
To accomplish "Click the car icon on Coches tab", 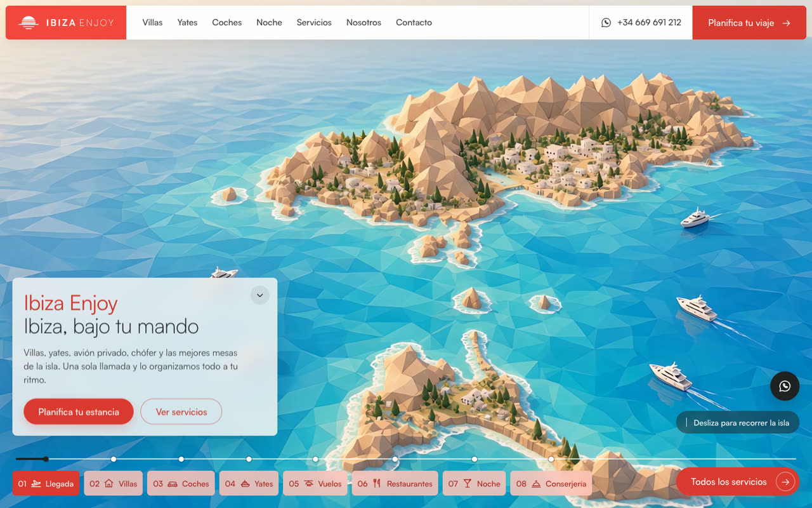I will 172,484.
